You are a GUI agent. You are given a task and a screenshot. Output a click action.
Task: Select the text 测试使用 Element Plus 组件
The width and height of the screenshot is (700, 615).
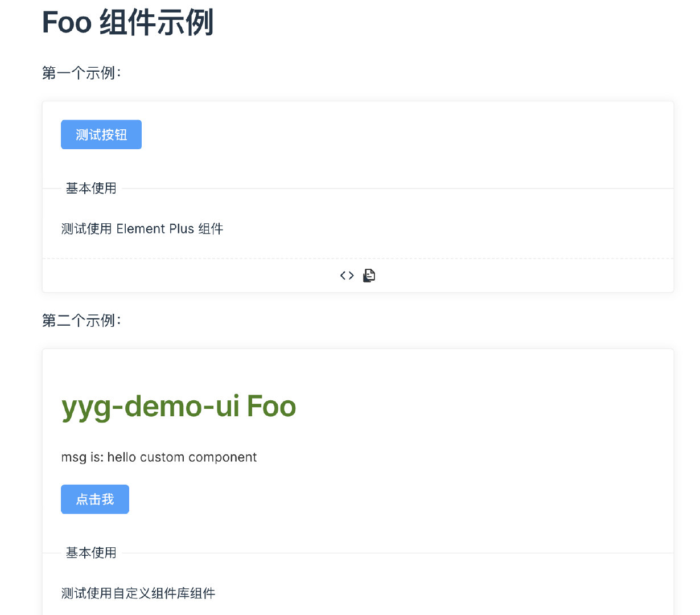point(142,229)
